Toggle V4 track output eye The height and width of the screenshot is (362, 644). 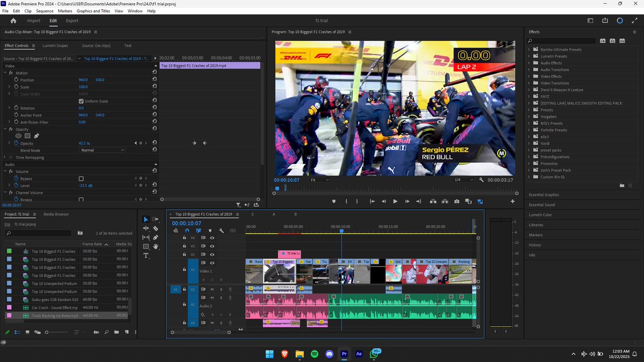(212, 237)
